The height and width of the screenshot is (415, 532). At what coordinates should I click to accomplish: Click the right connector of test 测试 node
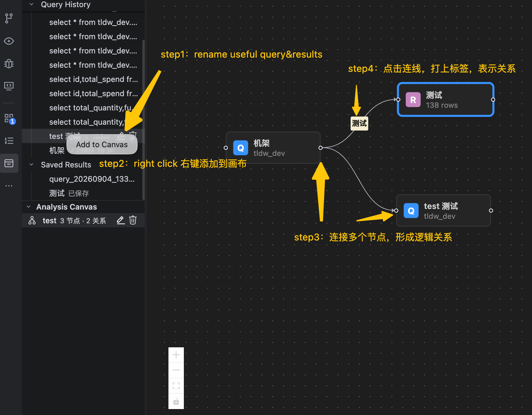coord(491,210)
